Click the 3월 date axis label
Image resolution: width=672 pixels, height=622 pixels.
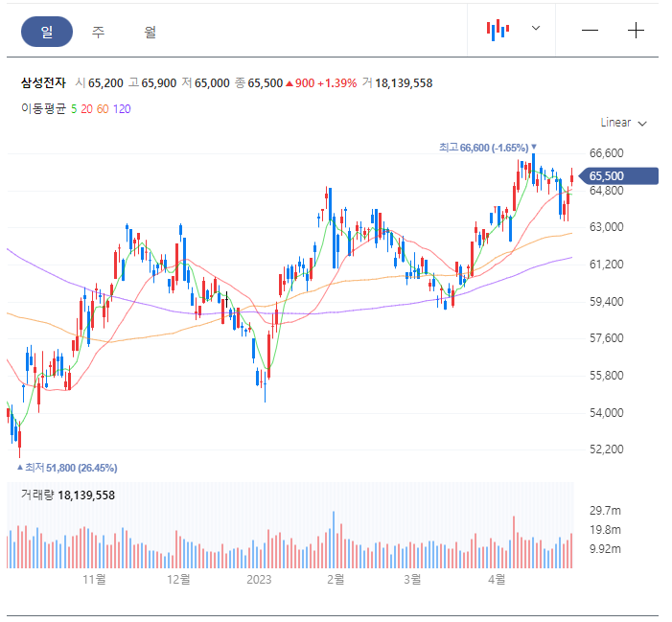point(412,580)
